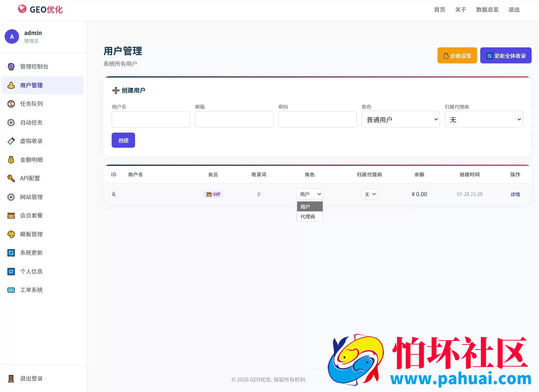Select 系统更新 sidebar entry

pos(43,253)
